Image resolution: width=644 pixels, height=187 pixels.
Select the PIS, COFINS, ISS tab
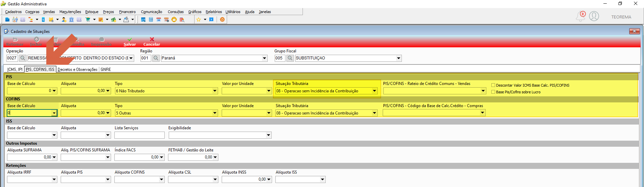pyautogui.click(x=40, y=69)
